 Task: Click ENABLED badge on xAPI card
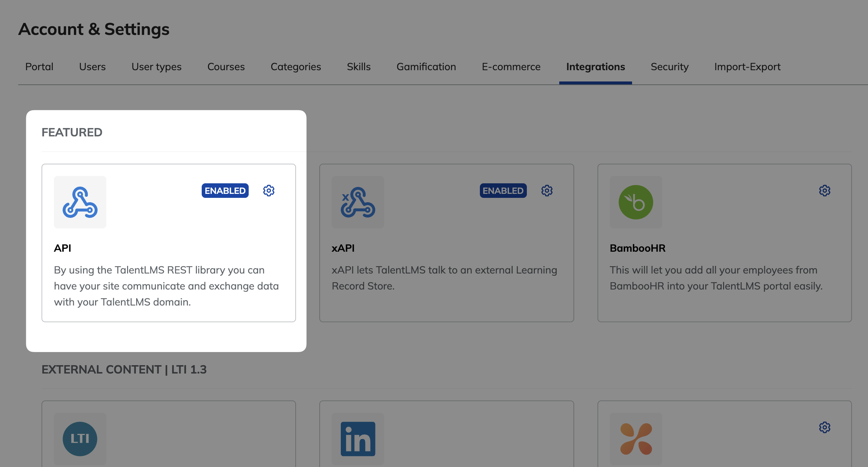pyautogui.click(x=503, y=191)
